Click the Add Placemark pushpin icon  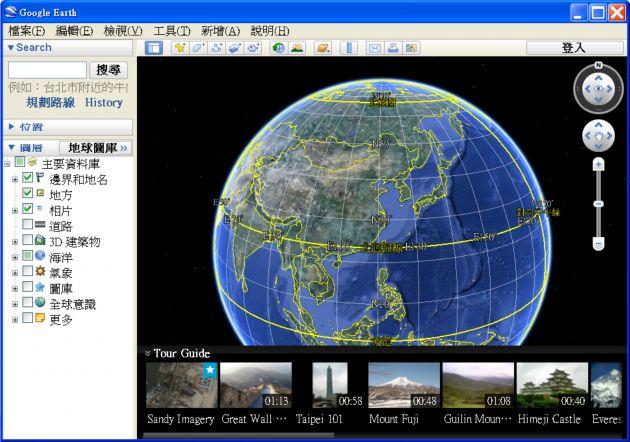pyautogui.click(x=180, y=48)
